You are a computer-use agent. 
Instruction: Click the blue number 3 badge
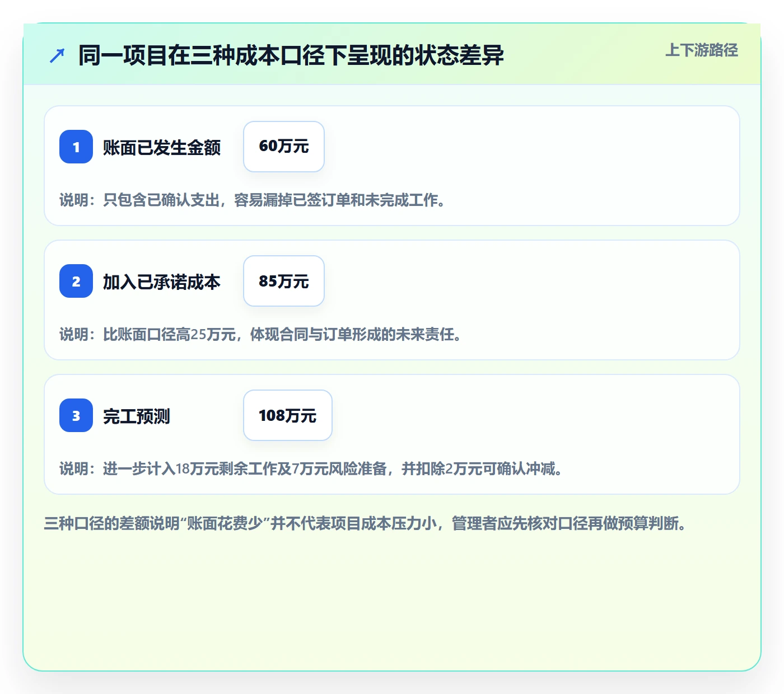tap(76, 415)
